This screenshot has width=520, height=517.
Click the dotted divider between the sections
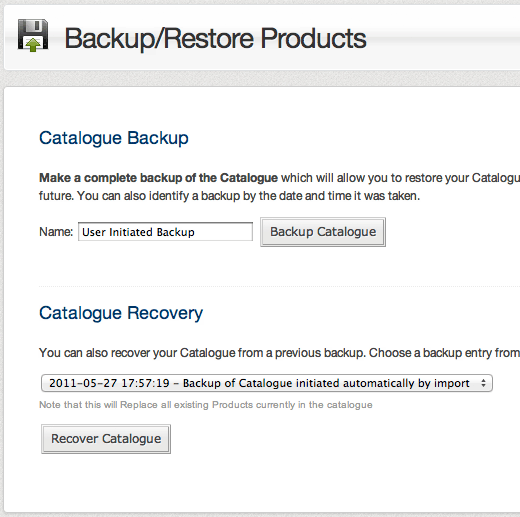pyautogui.click(x=279, y=286)
